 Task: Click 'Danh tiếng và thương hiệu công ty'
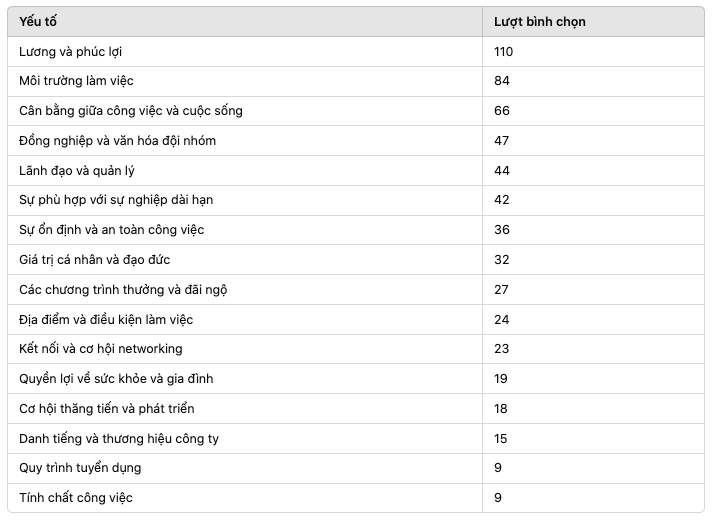click(119, 438)
